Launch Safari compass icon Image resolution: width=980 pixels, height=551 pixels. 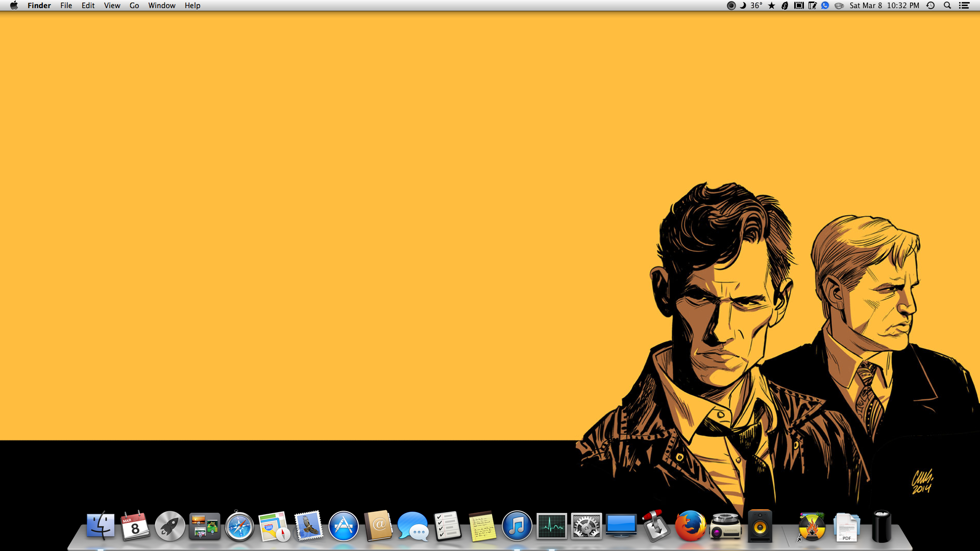point(239,526)
